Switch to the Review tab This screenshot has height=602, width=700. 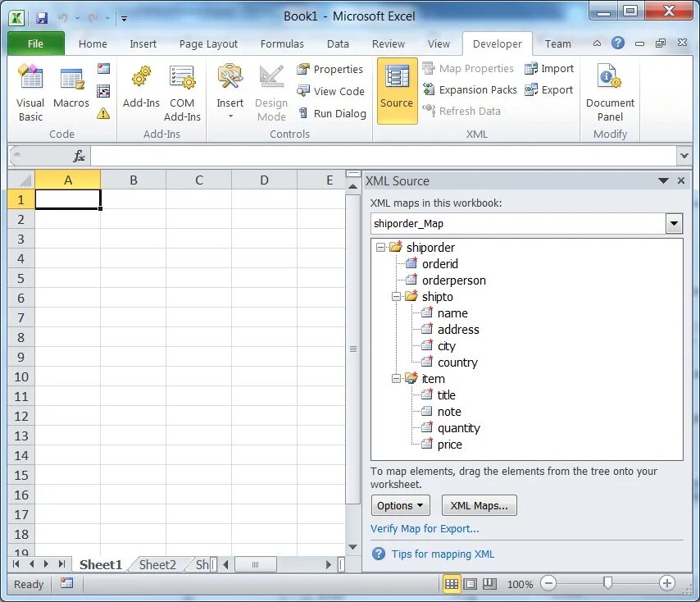pos(389,43)
